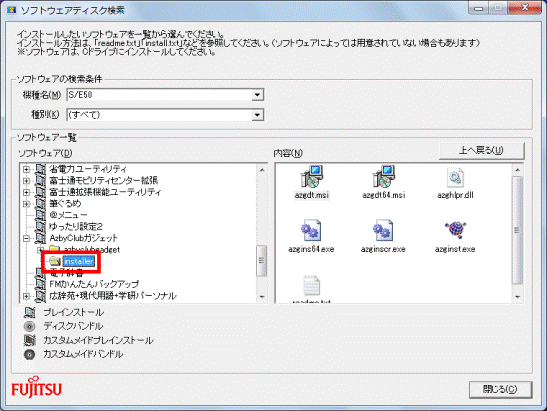547x411 pixels.
Task: Click the 筆ぐるめ software icon
Action: (40, 203)
